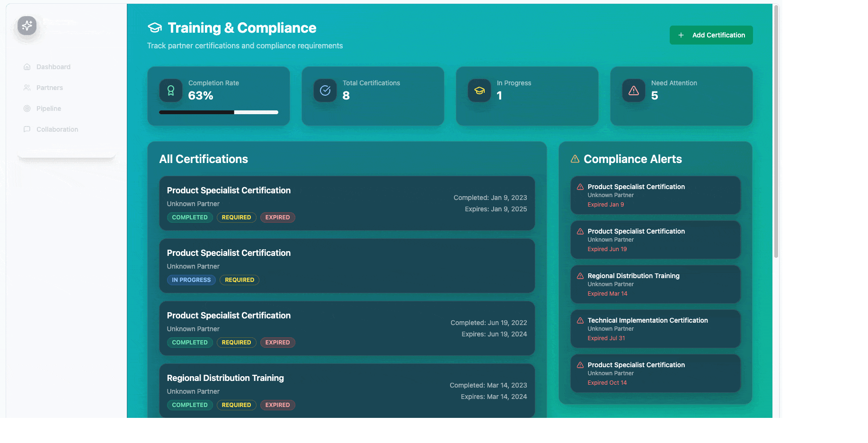
Task: Click the Need Attention value 5
Action: (655, 96)
